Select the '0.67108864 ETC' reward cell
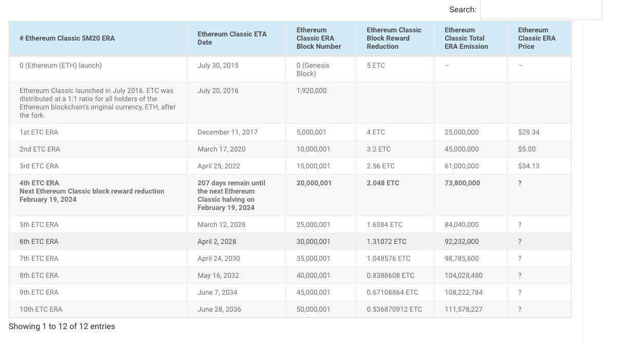Screen dimensions: 644x344 (395, 292)
